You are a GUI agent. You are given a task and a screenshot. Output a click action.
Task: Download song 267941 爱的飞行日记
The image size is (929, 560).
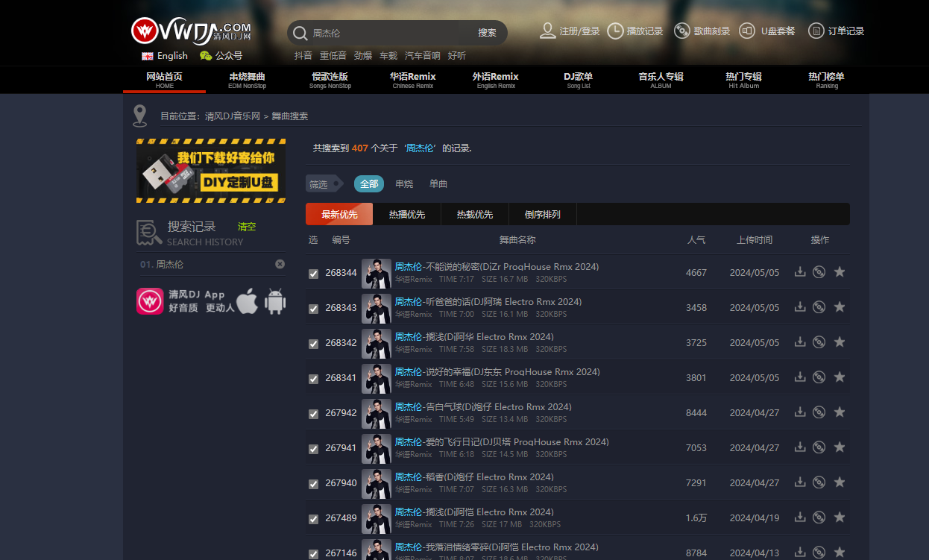[800, 447]
